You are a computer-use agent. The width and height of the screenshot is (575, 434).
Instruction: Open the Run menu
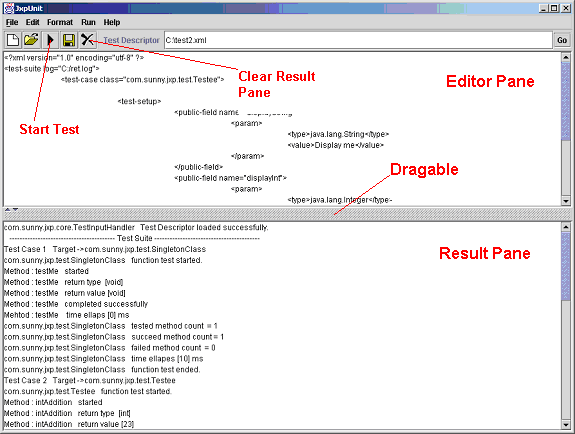pos(88,22)
